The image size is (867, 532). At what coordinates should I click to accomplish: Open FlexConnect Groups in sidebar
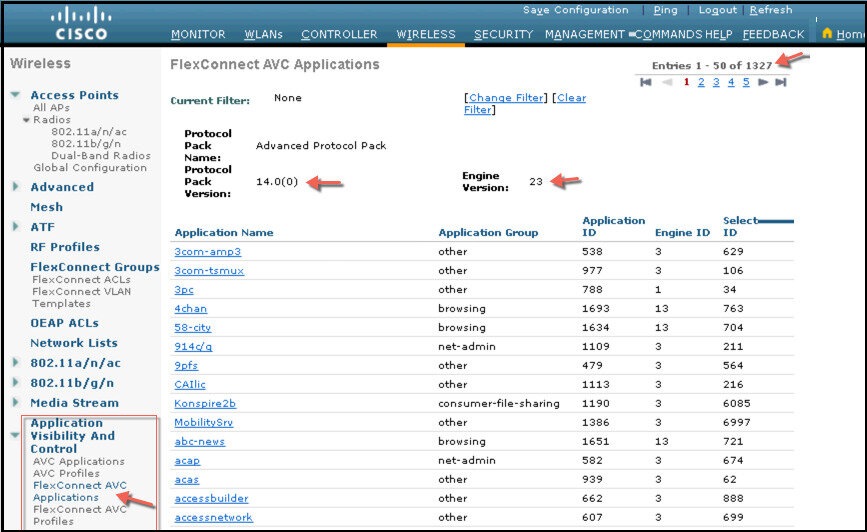tap(95, 267)
